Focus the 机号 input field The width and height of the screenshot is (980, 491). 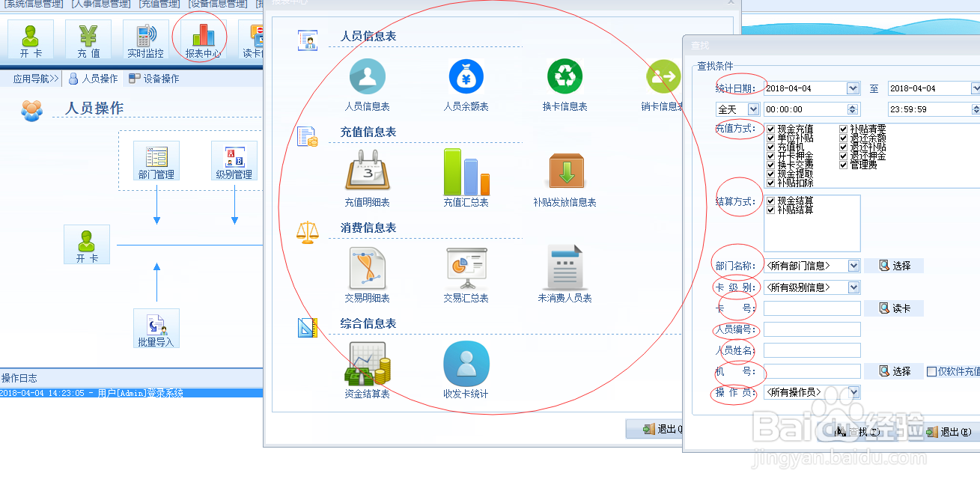(812, 371)
